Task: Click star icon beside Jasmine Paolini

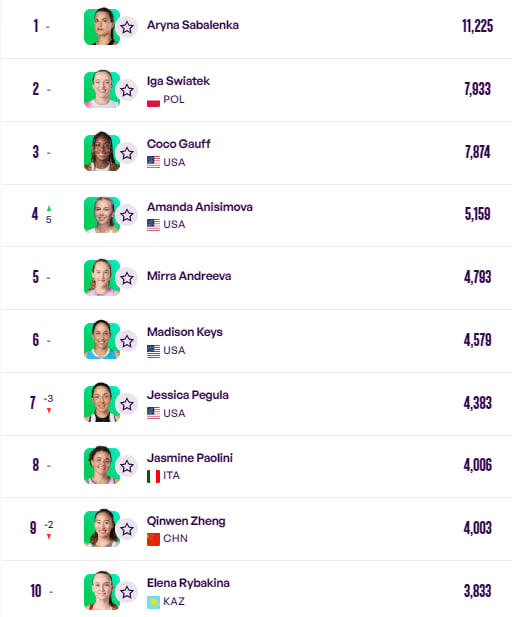Action: tap(127, 467)
